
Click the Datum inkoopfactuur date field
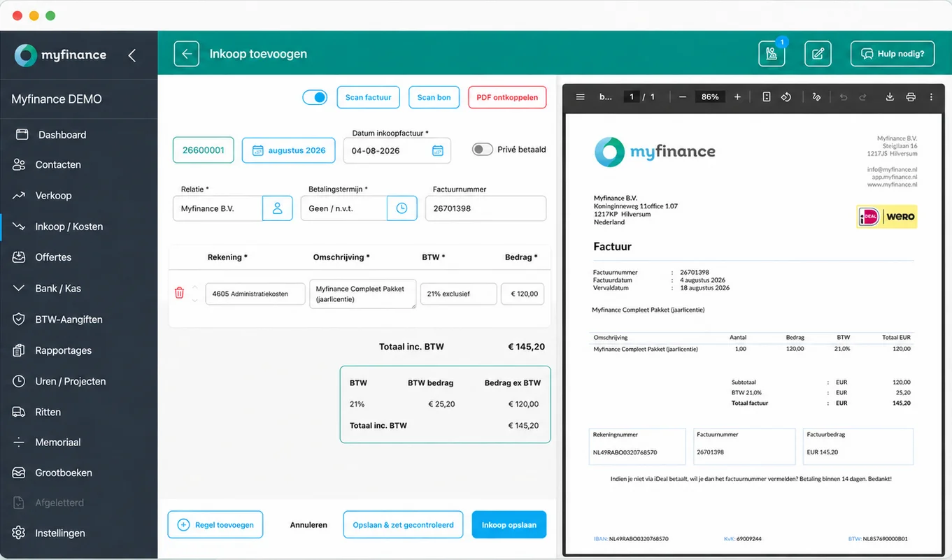pyautogui.click(x=397, y=150)
